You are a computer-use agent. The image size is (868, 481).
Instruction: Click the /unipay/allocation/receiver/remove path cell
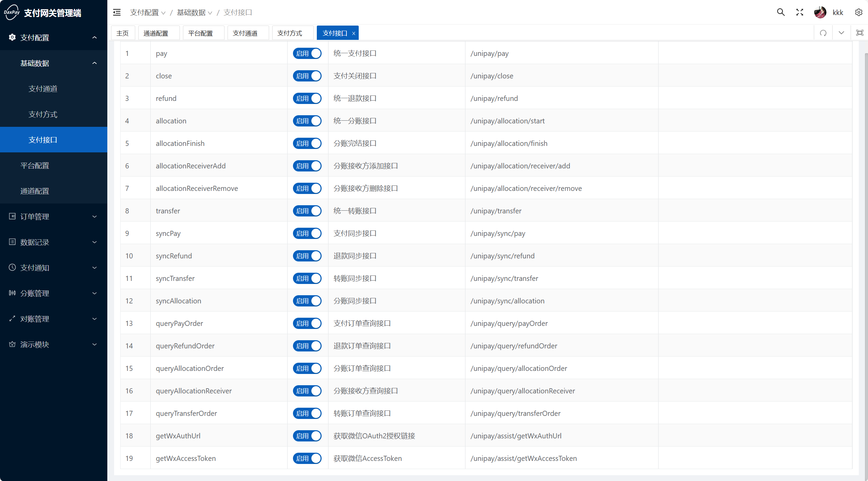561,189
